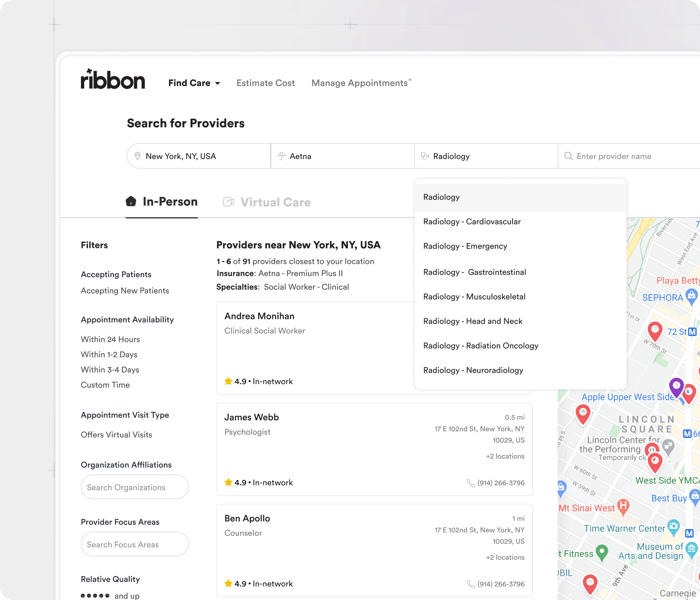Toggle Within 3-4 Days availability filter
Image resolution: width=700 pixels, height=600 pixels.
click(110, 370)
